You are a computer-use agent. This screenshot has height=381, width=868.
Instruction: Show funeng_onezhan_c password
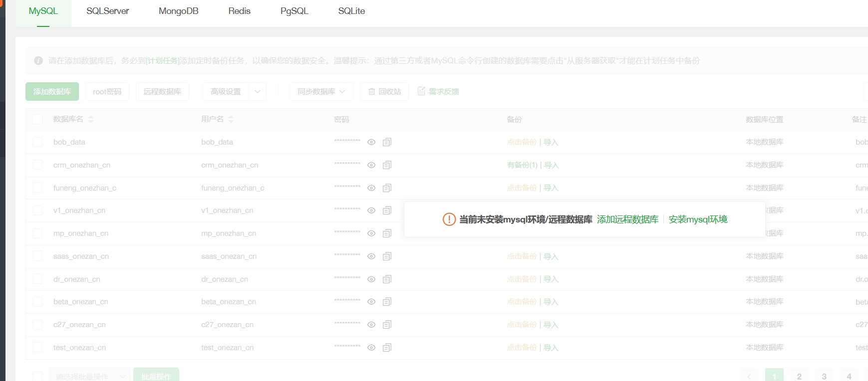(371, 188)
